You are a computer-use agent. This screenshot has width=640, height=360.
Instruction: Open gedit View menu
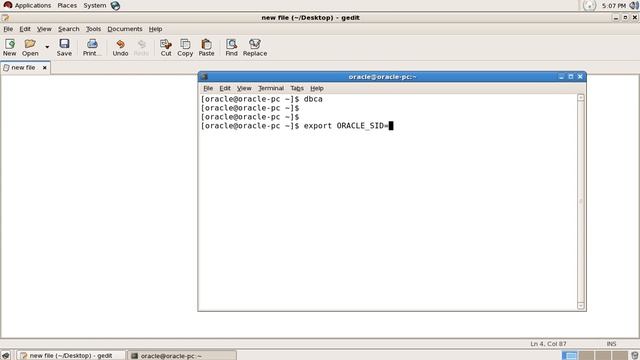coord(44,29)
